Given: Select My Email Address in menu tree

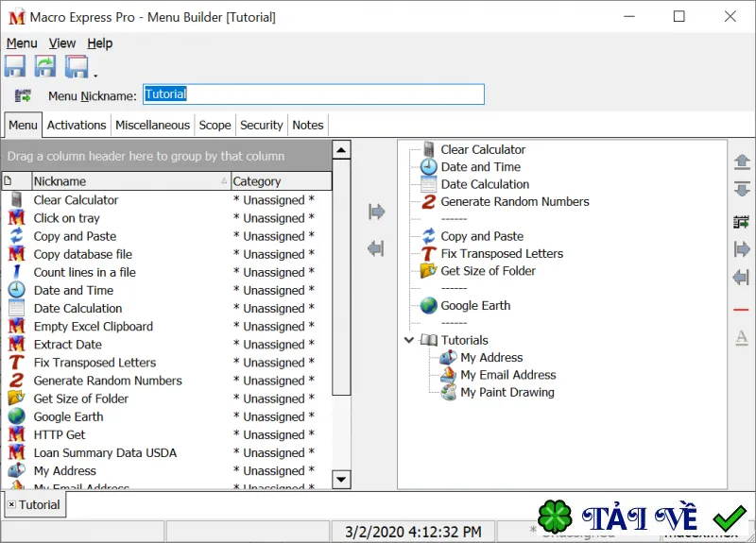Looking at the screenshot, I should pos(507,375).
